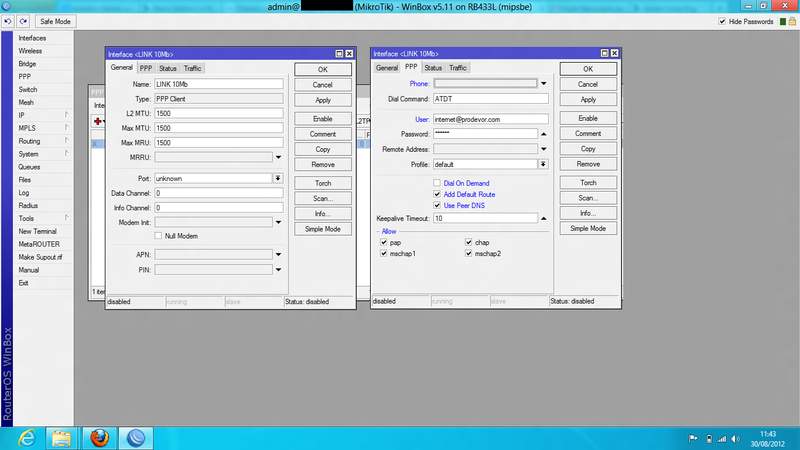Click Info... in the left Interface window
The height and width of the screenshot is (450, 800).
323,213
